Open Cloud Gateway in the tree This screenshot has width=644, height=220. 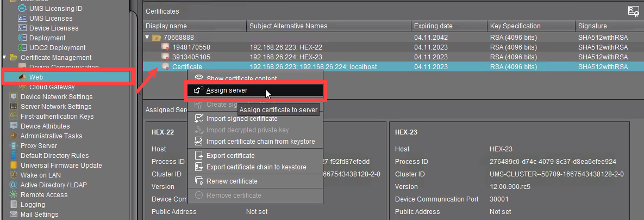(52, 87)
